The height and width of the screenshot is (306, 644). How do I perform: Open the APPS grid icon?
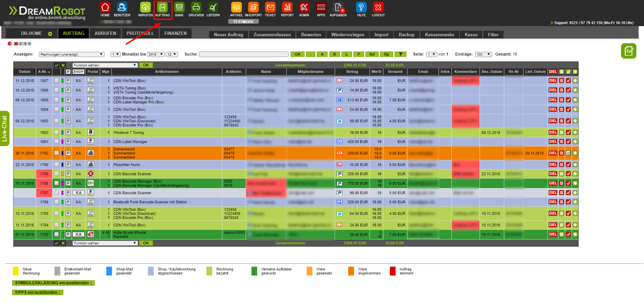[x=321, y=7]
